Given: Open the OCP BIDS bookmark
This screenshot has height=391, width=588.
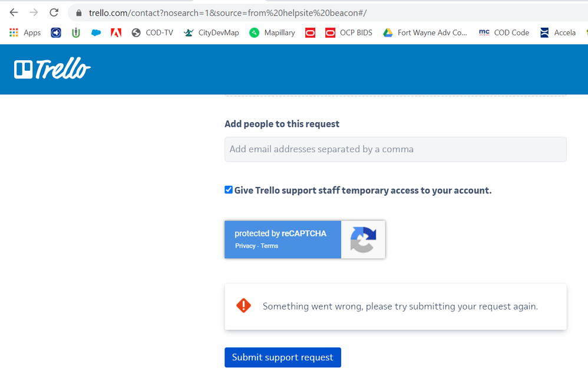Looking at the screenshot, I should (349, 32).
